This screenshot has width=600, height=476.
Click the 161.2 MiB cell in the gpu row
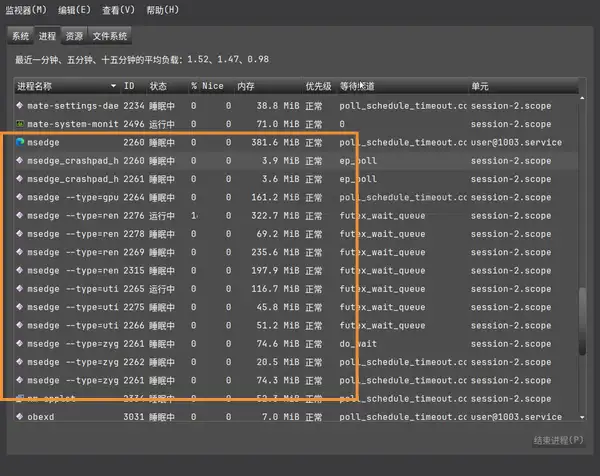pos(275,197)
